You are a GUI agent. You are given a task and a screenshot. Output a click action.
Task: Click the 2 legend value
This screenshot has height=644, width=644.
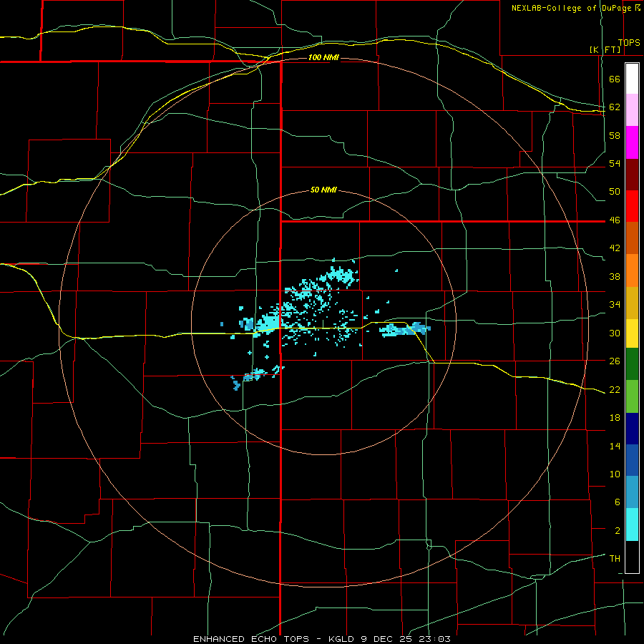coord(618,530)
